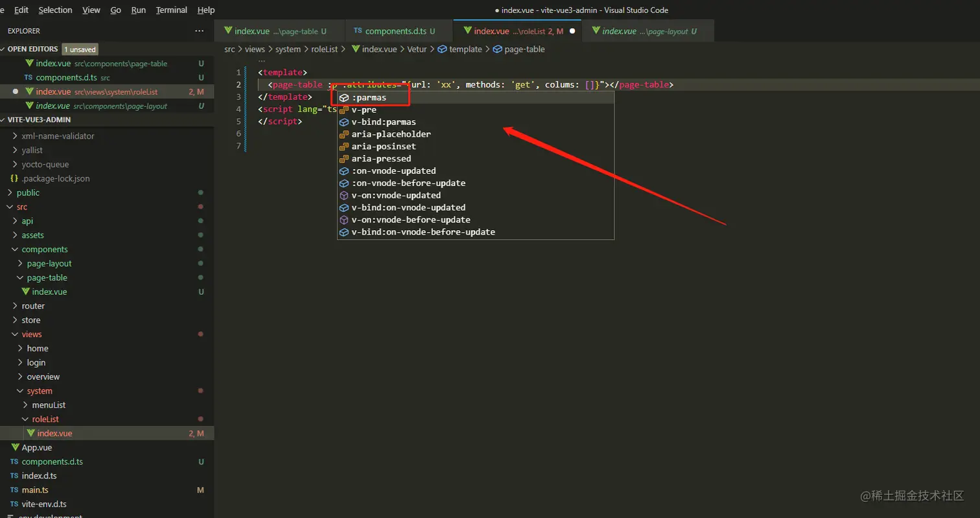Expand the menuList folder chevron
This screenshot has width=980, height=518.
coord(25,405)
